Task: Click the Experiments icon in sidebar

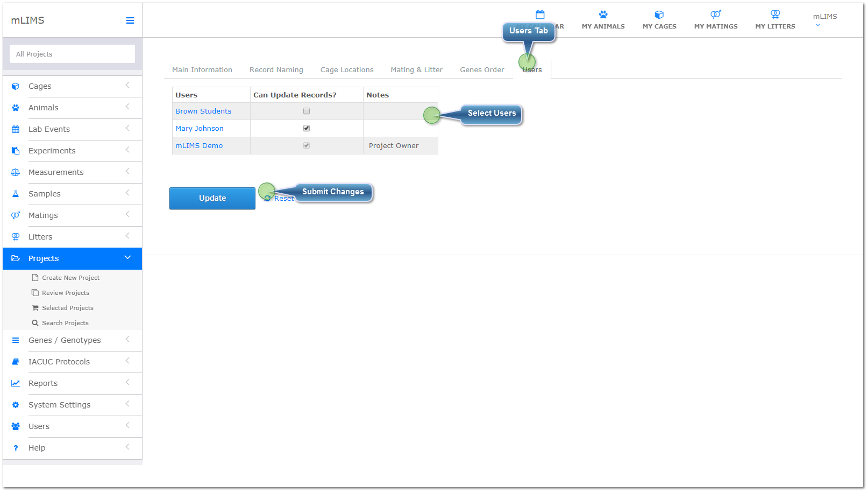Action: [x=16, y=151]
